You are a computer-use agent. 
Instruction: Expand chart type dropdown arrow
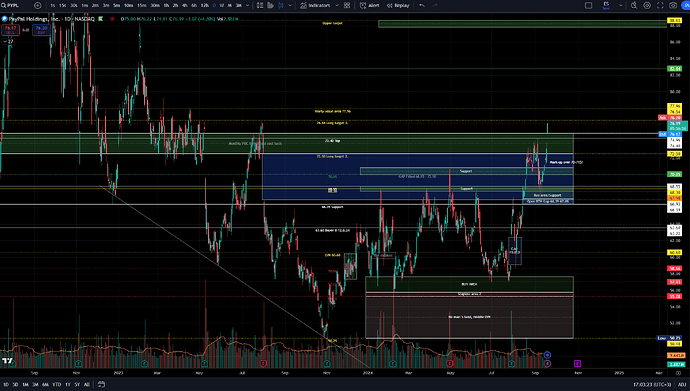tap(290, 5)
